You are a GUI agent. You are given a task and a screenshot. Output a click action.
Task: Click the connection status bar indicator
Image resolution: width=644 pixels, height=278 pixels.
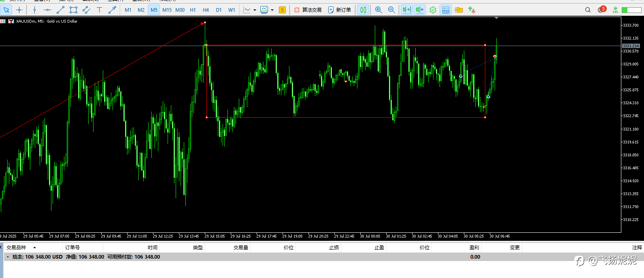[x=631, y=10]
